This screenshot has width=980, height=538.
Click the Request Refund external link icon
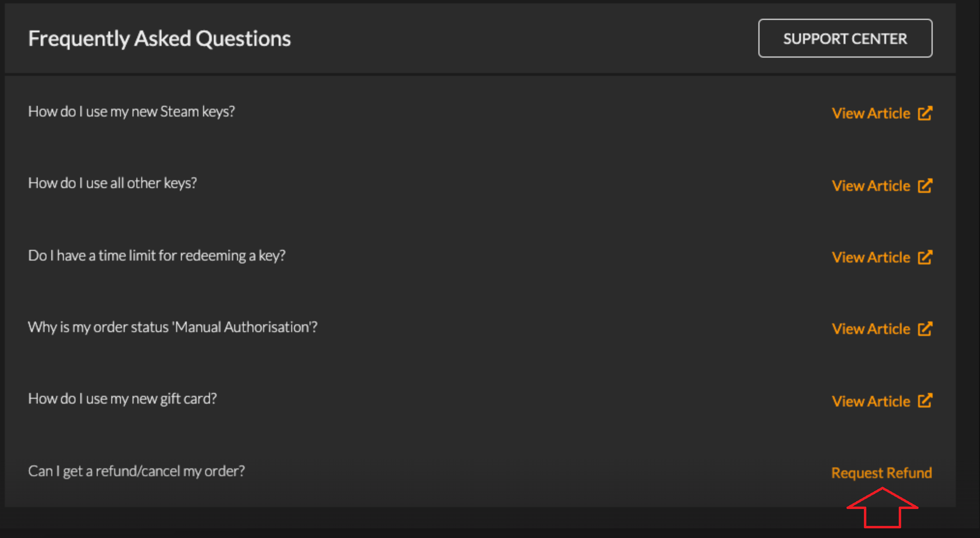882,472
